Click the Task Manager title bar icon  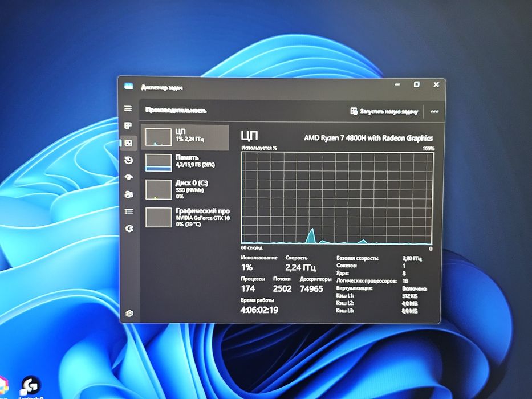[x=129, y=86]
